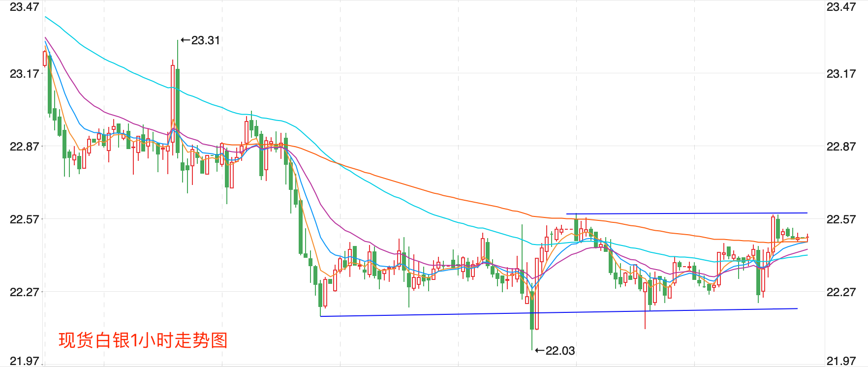Click the 23.17 label on the left price axis
The height and width of the screenshot is (367, 868).
(25, 74)
